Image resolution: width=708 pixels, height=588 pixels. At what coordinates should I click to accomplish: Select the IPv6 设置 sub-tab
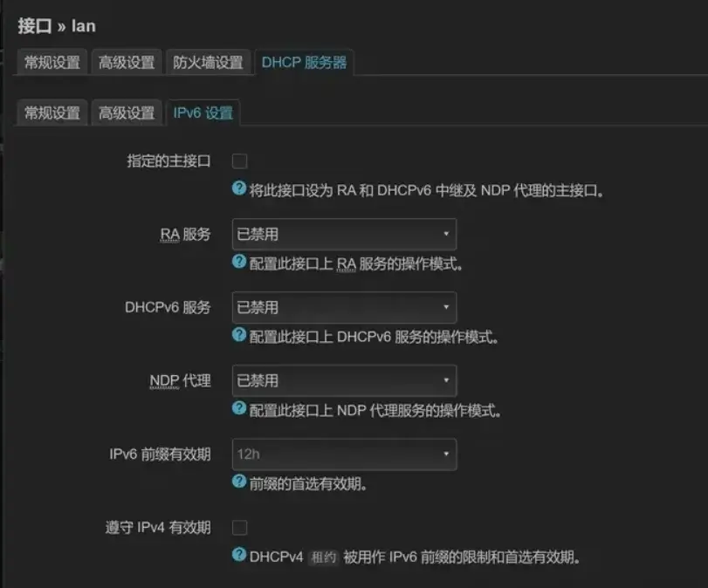click(x=203, y=113)
